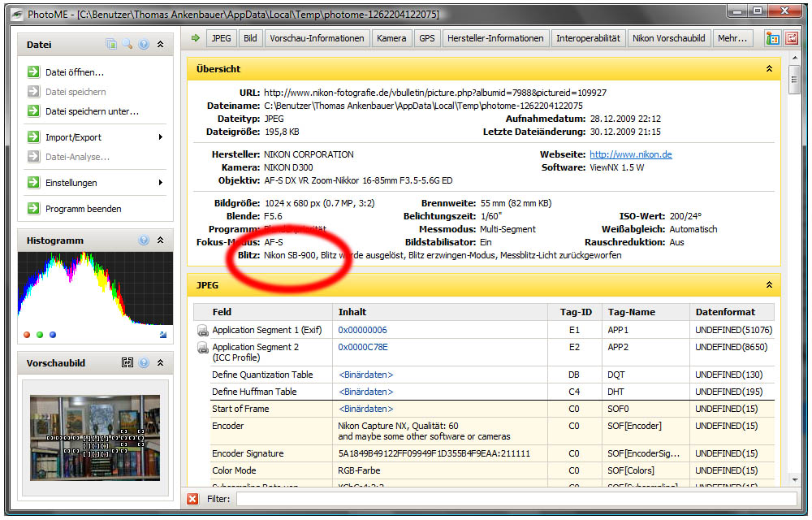Click the green arrow icon for Einstellungen
This screenshot has height=520, width=812.
click(x=33, y=182)
